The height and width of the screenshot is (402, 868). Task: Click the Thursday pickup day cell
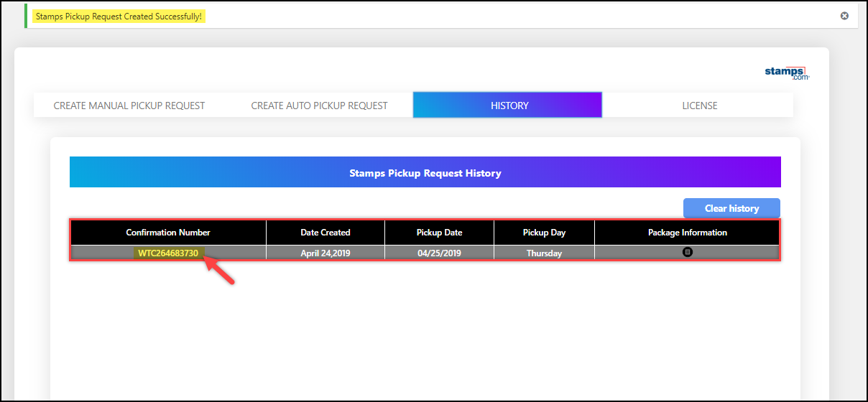544,253
